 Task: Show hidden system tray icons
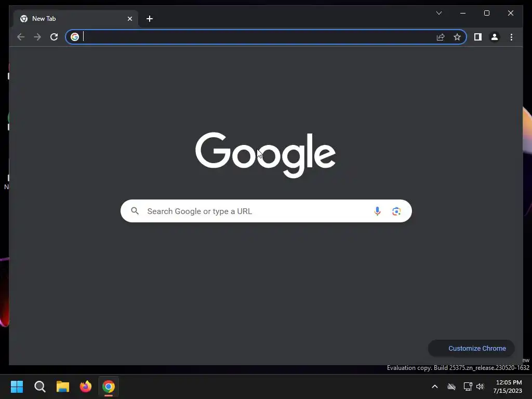tap(435, 387)
